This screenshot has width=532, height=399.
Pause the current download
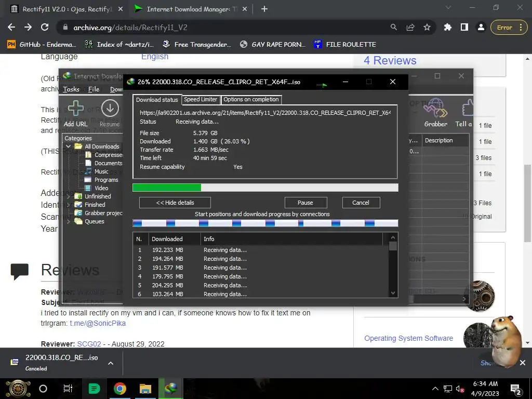point(305,203)
